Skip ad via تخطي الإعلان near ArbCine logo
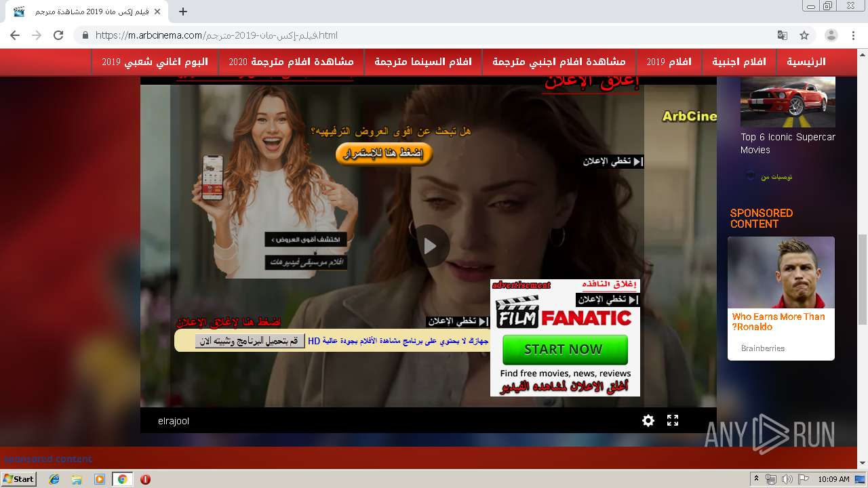Image resolution: width=868 pixels, height=488 pixels. [612, 161]
